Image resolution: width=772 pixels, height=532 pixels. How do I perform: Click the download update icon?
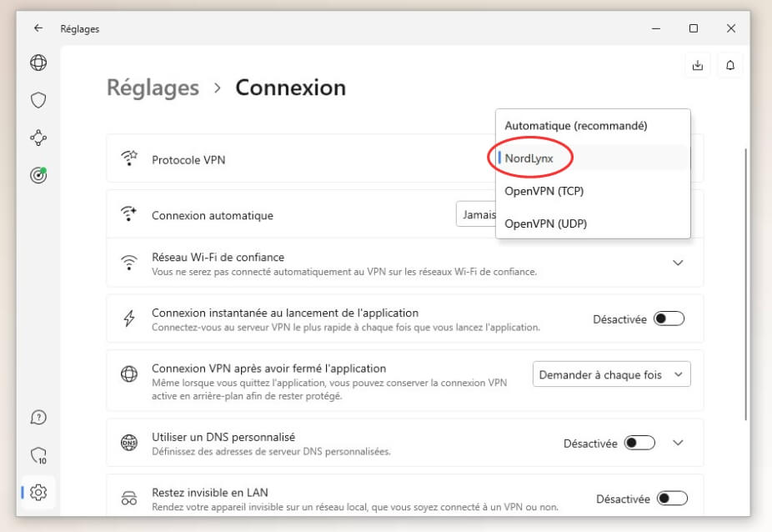click(x=698, y=65)
